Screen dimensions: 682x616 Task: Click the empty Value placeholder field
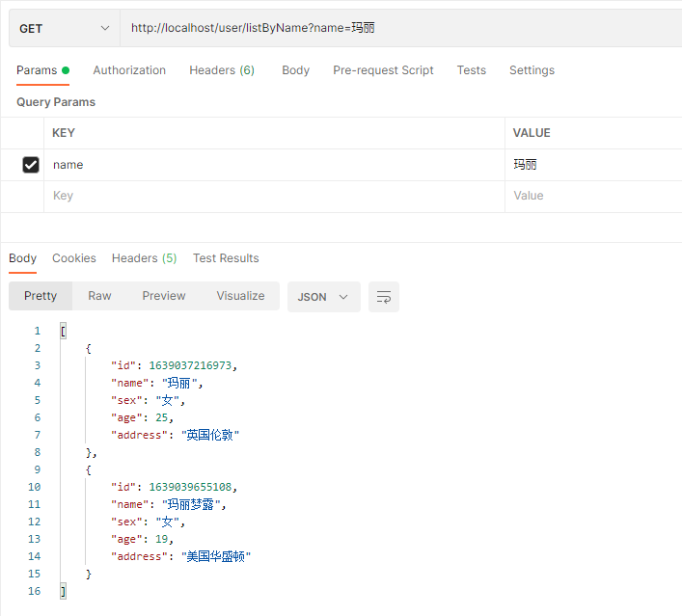point(590,196)
